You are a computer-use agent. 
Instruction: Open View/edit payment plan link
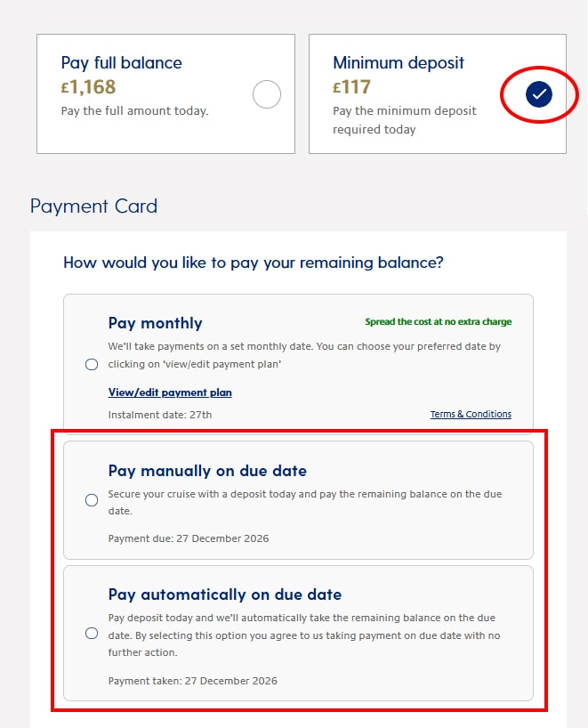170,392
